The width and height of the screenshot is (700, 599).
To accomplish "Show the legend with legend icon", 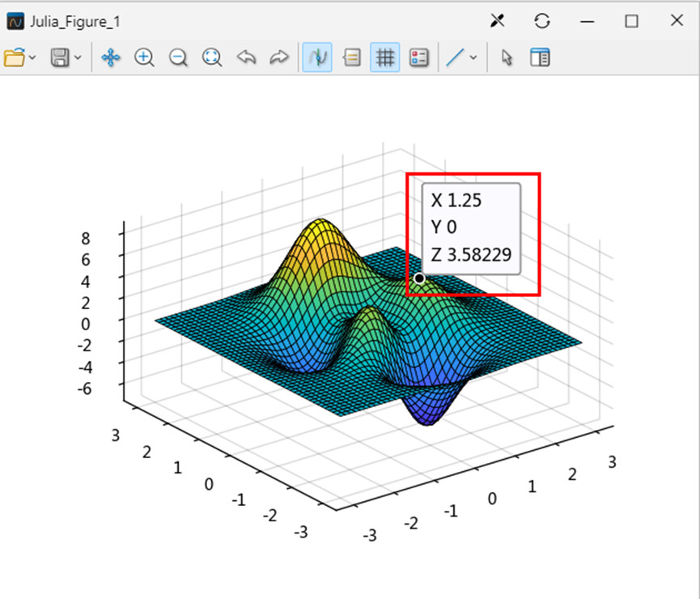I will click(x=418, y=57).
